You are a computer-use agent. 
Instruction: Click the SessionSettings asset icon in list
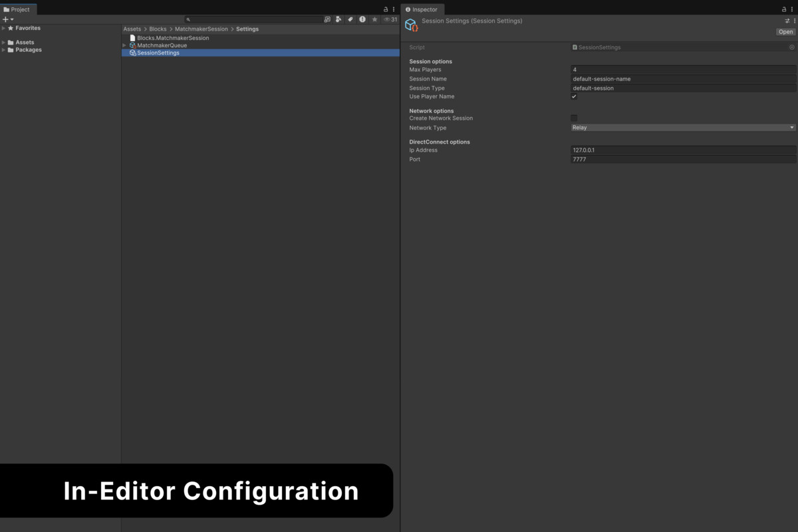click(x=132, y=53)
